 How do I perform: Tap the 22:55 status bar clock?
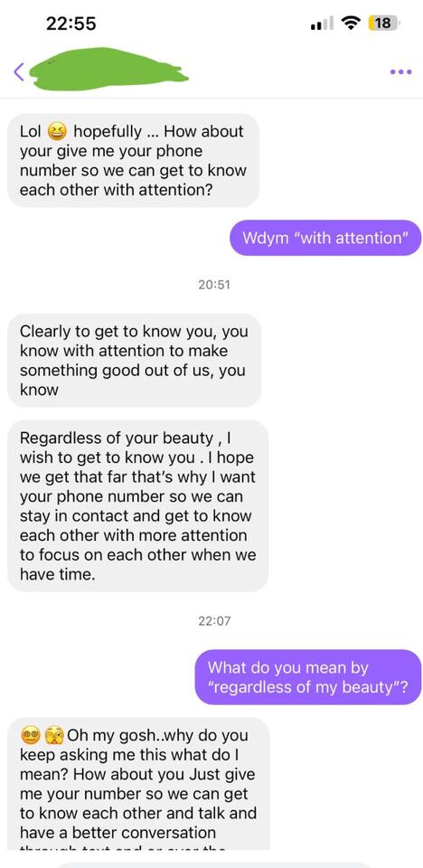point(70,24)
